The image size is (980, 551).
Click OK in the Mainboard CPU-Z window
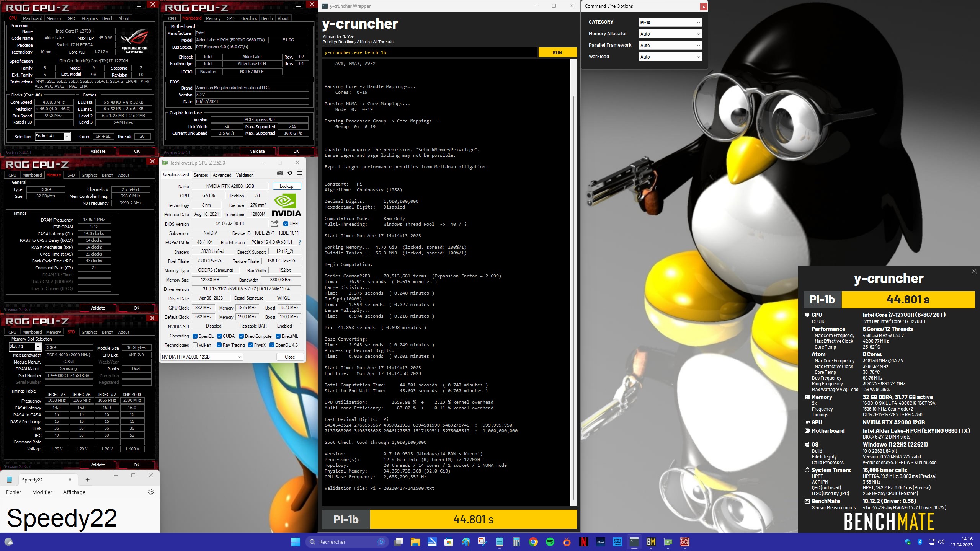[296, 151]
